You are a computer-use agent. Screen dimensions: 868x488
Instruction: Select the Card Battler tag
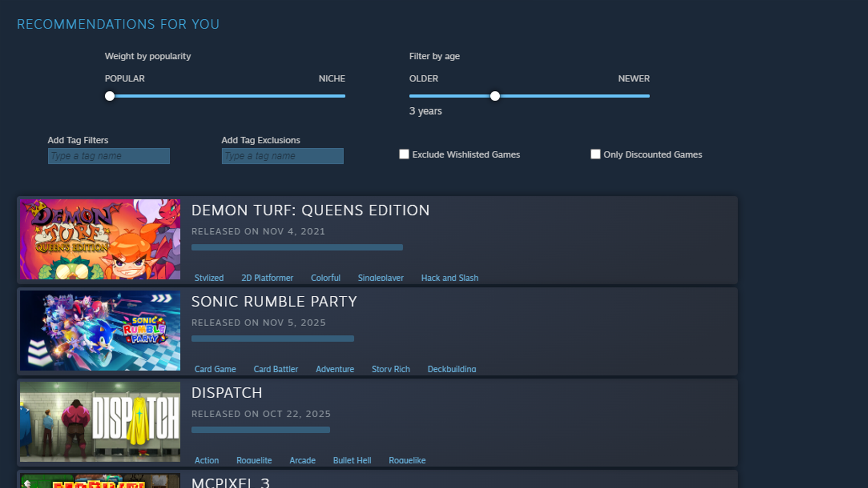pos(276,369)
